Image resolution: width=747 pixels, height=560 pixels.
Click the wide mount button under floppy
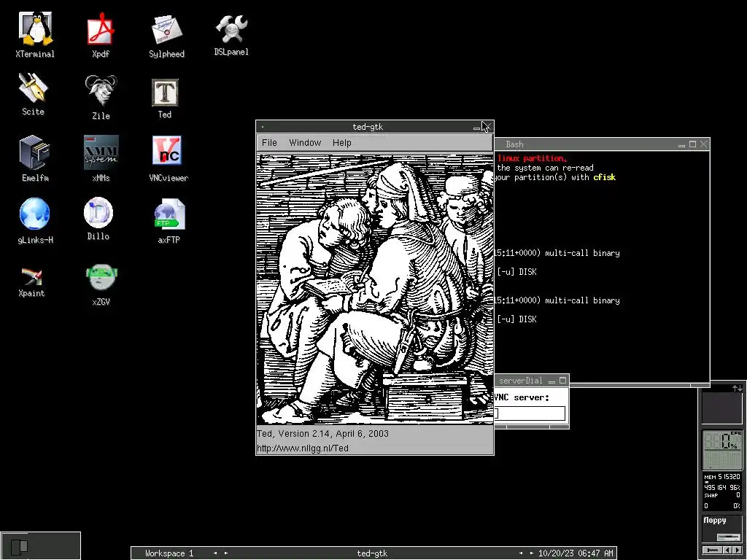pyautogui.click(x=713, y=550)
